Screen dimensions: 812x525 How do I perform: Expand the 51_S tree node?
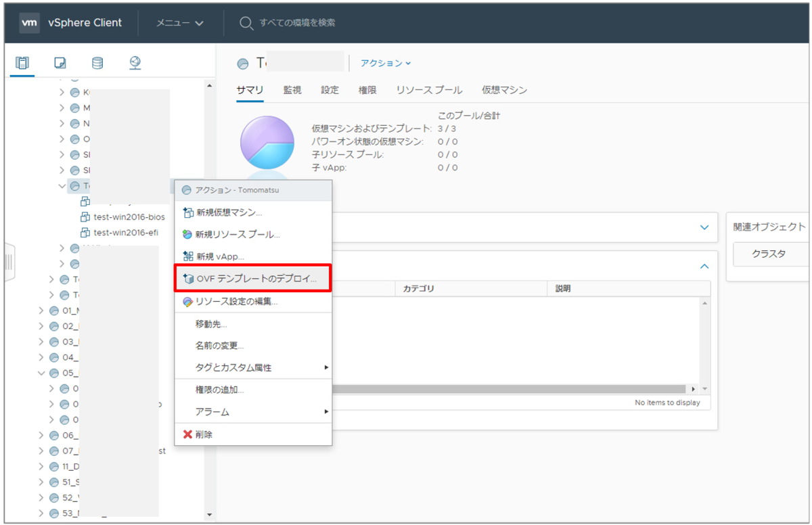point(42,482)
